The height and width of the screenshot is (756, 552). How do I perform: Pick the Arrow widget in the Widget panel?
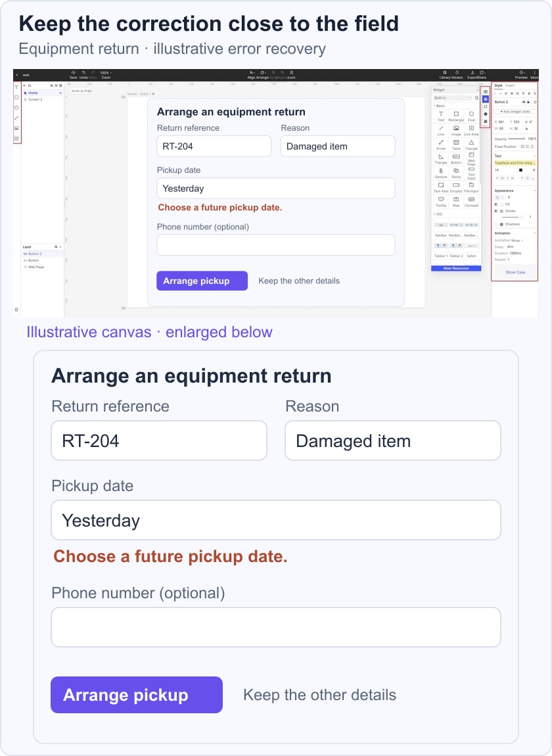coord(441,145)
